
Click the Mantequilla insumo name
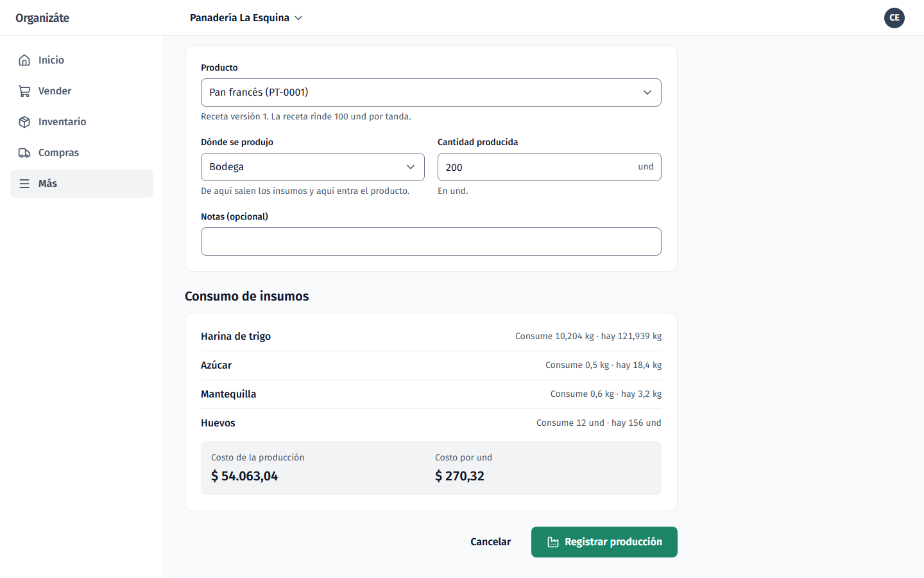pos(228,394)
